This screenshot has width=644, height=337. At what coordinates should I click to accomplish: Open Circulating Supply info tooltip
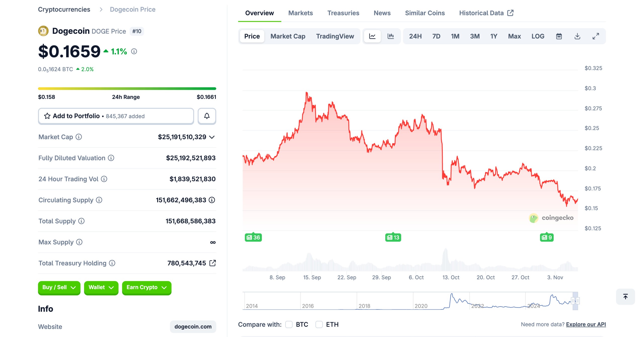tap(99, 200)
